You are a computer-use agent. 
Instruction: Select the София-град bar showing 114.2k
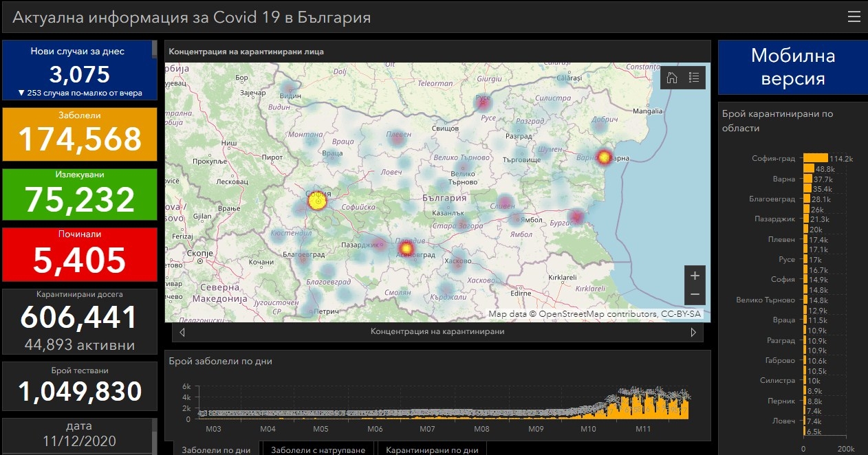(815, 158)
